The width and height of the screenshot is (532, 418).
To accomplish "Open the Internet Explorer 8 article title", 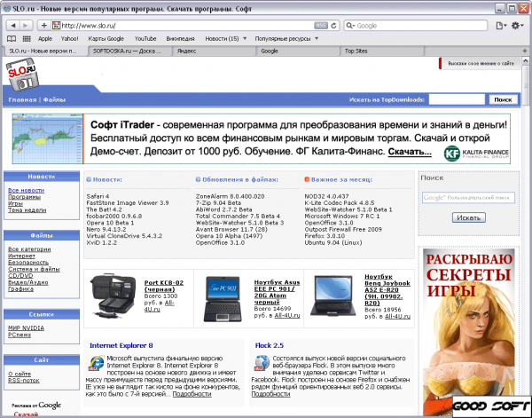I will pyautogui.click(x=121, y=345).
